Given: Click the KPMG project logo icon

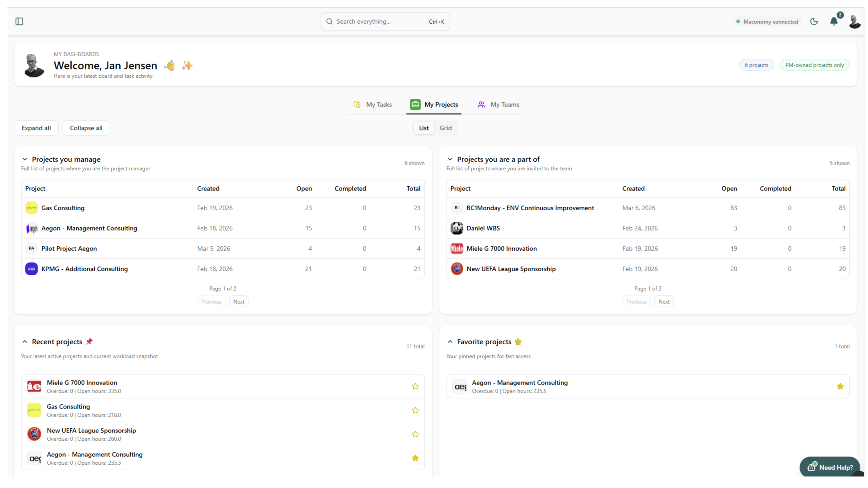Looking at the screenshot, I should tap(31, 269).
